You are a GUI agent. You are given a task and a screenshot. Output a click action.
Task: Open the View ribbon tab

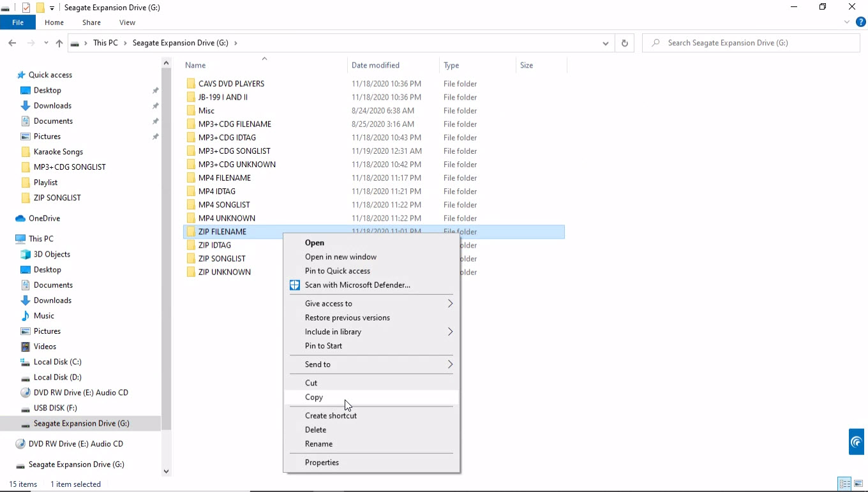[x=127, y=22]
